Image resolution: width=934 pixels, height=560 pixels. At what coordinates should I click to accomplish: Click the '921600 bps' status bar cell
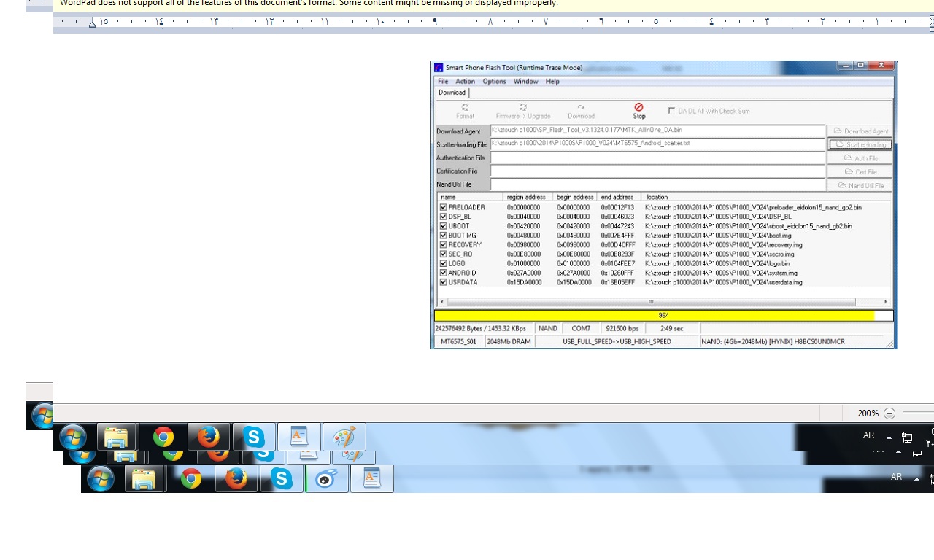coord(622,329)
